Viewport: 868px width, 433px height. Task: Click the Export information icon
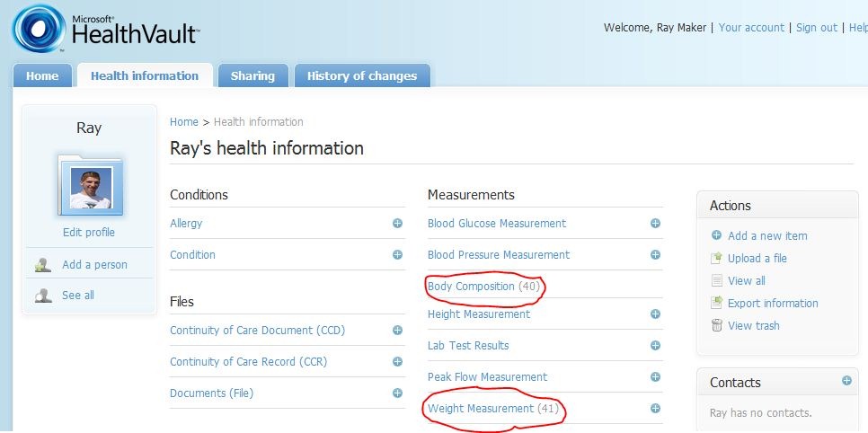717,303
